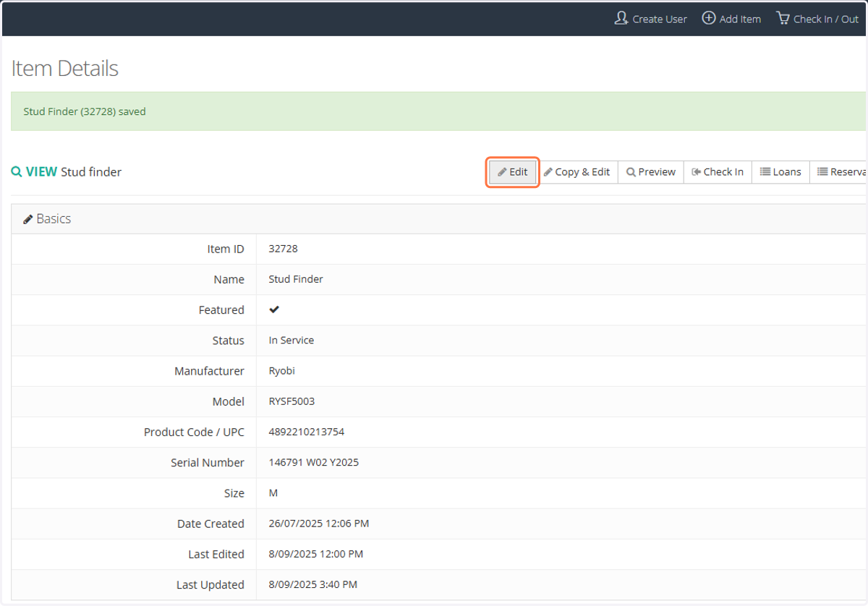Screen dimensions: 868x606
Task: Open the Loans button
Action: [780, 172]
